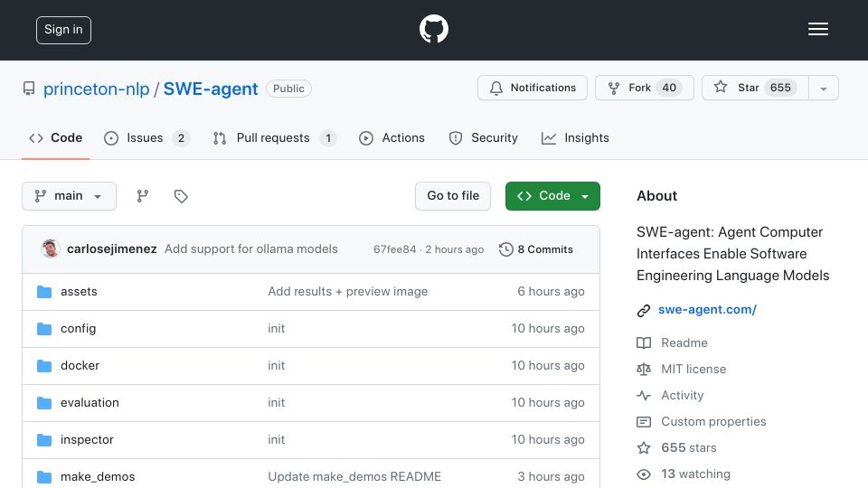Screen dimensions: 868x488
Task: Click the Readme book icon
Action: pos(643,343)
